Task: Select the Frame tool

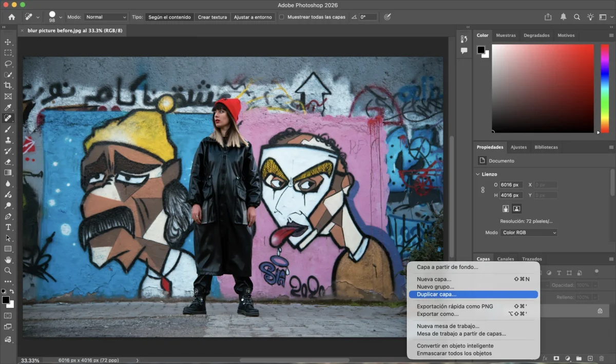Action: (x=8, y=96)
